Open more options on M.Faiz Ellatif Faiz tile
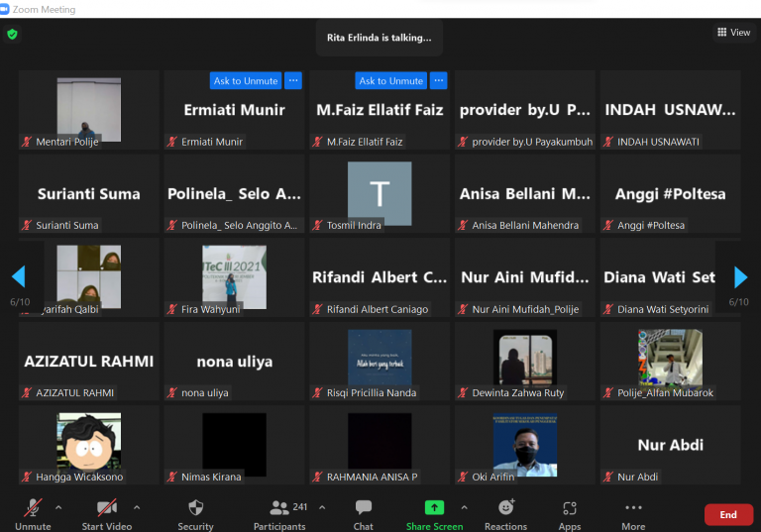 pyautogui.click(x=439, y=80)
